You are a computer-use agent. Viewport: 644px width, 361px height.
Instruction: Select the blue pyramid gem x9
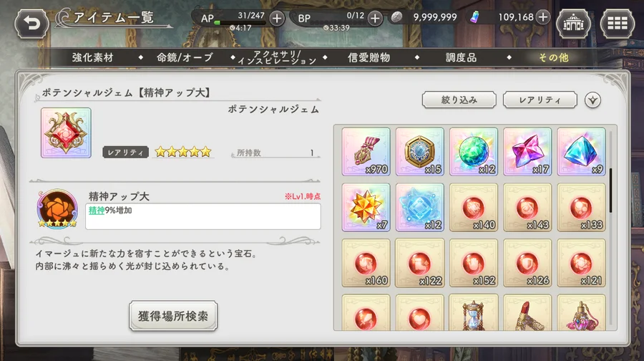[x=581, y=151]
